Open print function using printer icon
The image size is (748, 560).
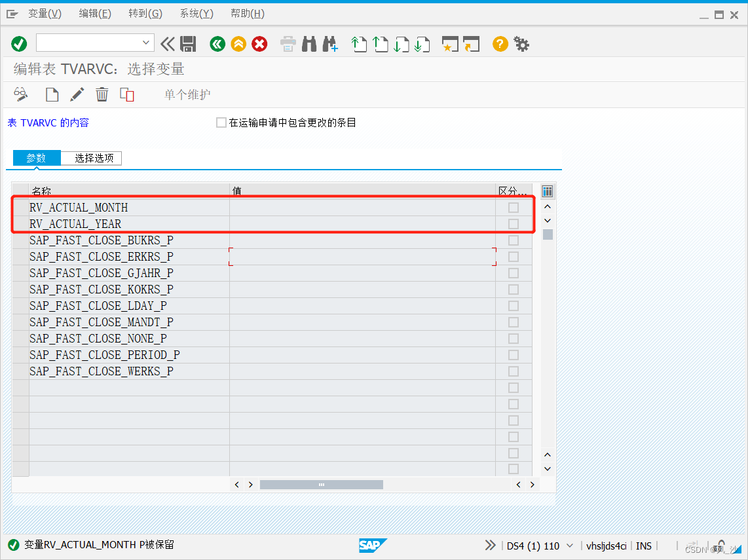(288, 44)
